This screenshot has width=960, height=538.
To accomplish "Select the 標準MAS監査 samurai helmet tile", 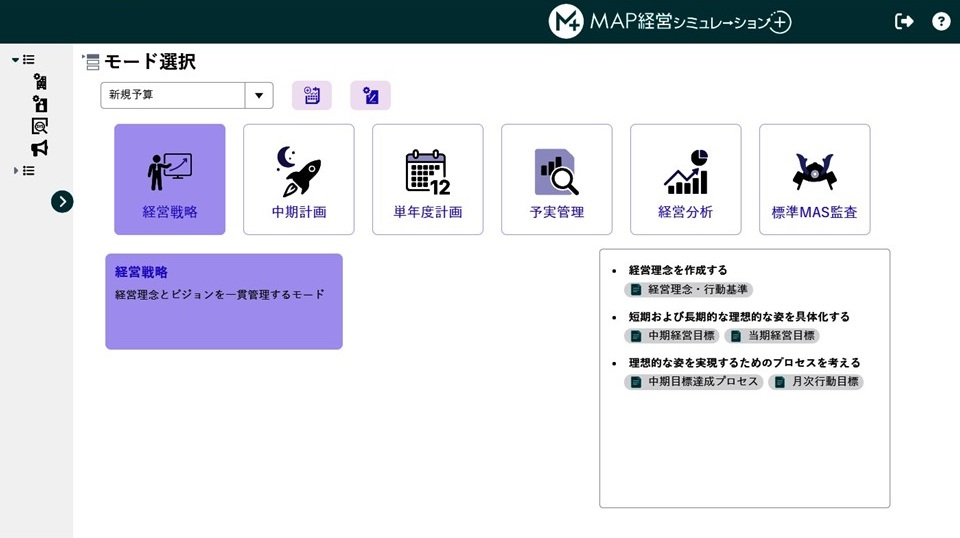I will pos(815,180).
